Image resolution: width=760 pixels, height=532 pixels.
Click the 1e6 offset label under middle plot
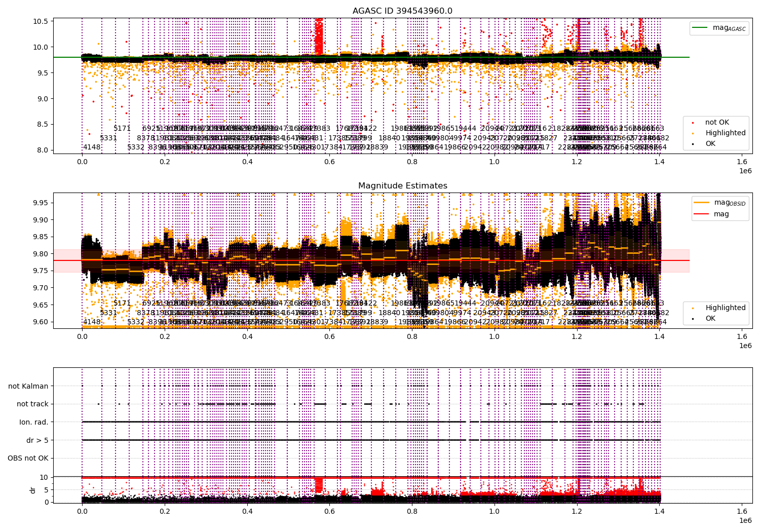click(745, 346)
